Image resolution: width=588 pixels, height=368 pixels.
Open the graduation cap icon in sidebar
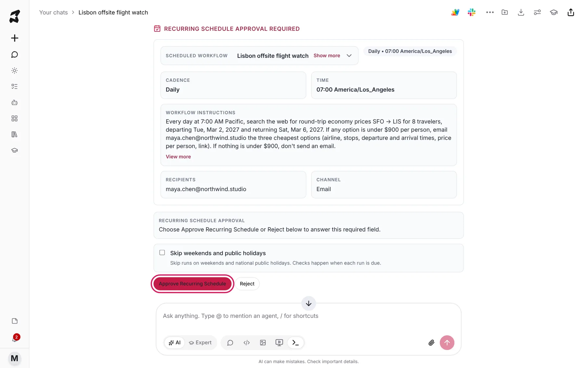(x=14, y=150)
